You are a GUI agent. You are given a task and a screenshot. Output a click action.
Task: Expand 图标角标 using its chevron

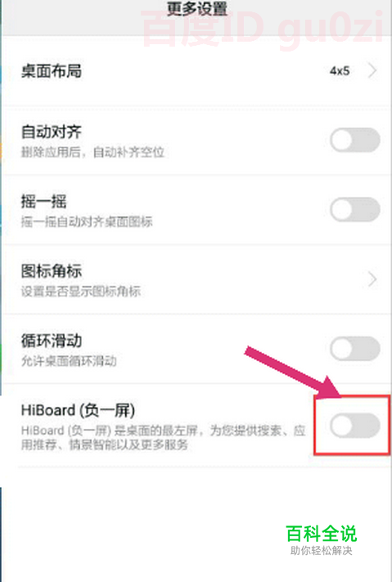(x=372, y=279)
